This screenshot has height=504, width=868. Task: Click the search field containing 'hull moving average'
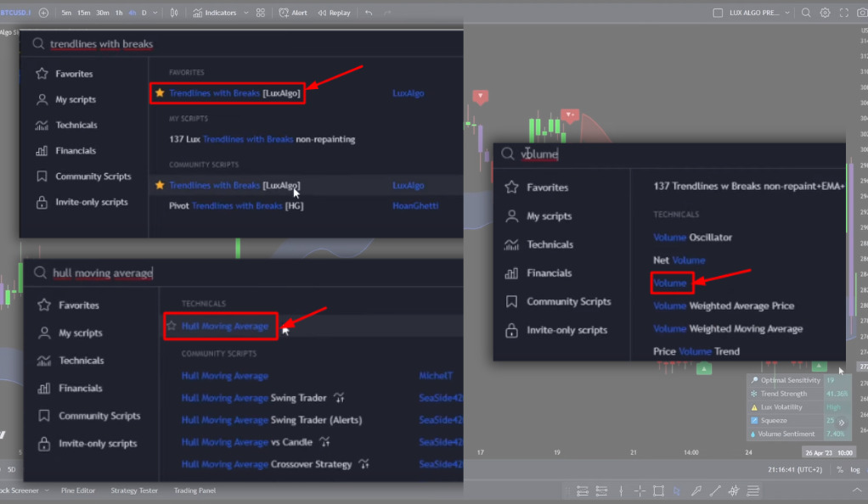(x=244, y=272)
